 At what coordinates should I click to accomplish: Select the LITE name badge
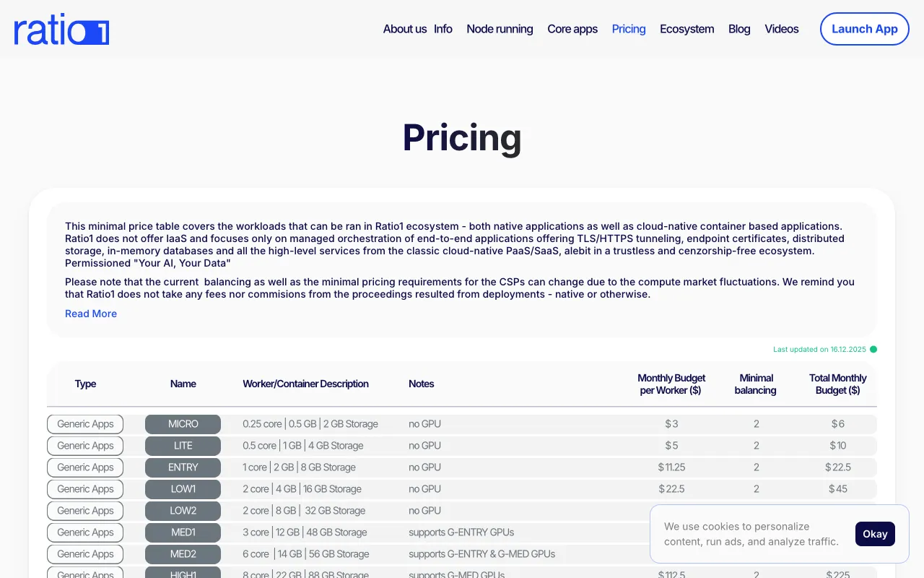coord(183,446)
